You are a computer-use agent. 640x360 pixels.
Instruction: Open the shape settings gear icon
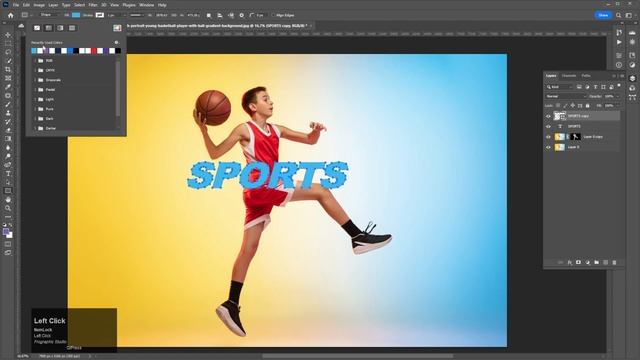pyautogui.click(x=242, y=15)
